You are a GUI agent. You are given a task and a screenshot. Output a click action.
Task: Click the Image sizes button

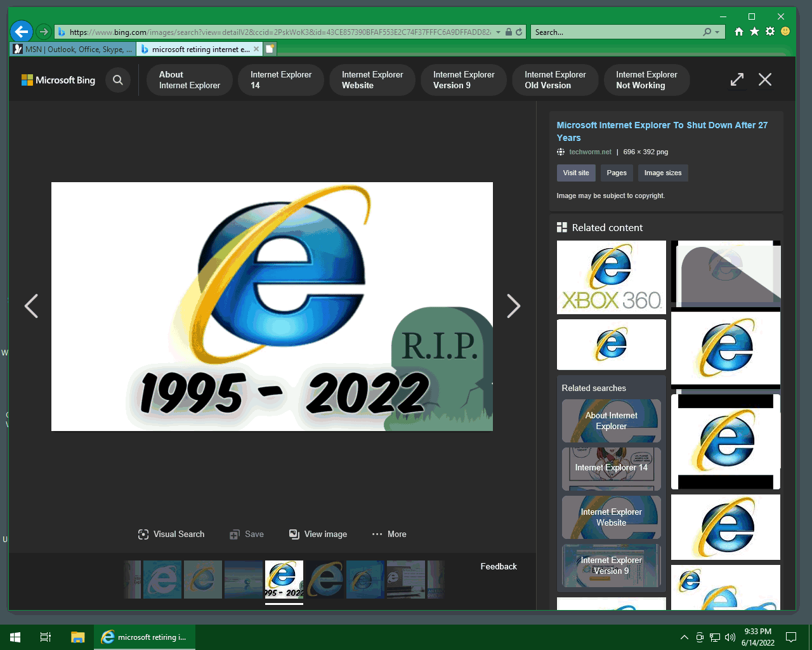click(x=663, y=173)
